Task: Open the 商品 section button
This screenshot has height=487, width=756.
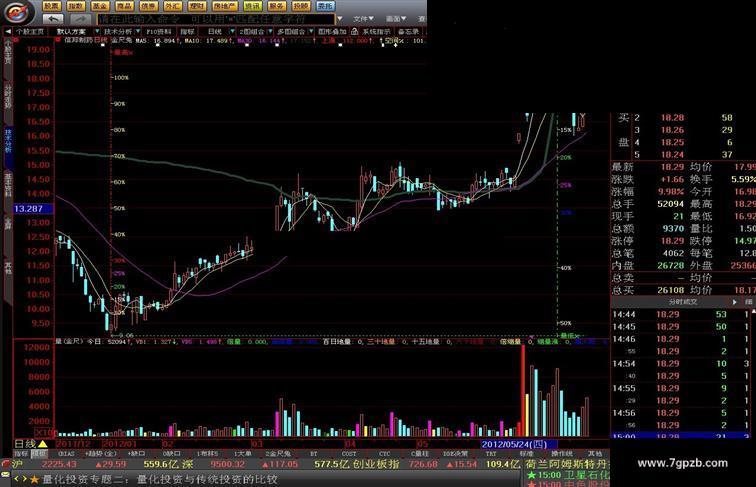Action: (x=124, y=6)
